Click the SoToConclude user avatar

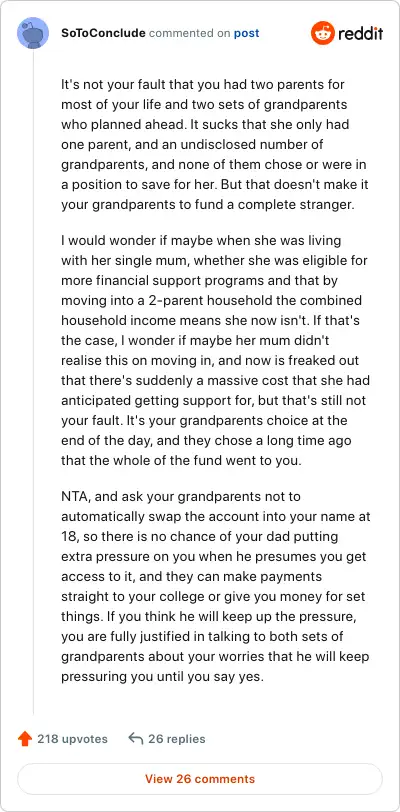33,34
